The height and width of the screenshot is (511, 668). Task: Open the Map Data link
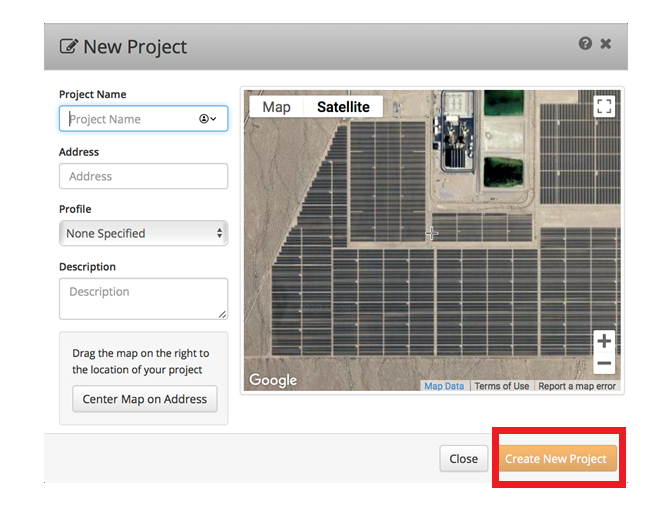click(x=444, y=386)
